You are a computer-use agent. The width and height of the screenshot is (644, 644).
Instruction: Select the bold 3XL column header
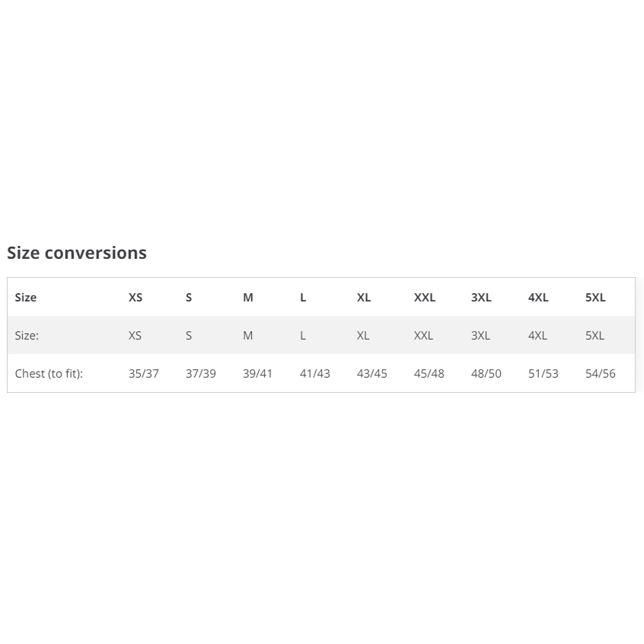[x=481, y=298]
